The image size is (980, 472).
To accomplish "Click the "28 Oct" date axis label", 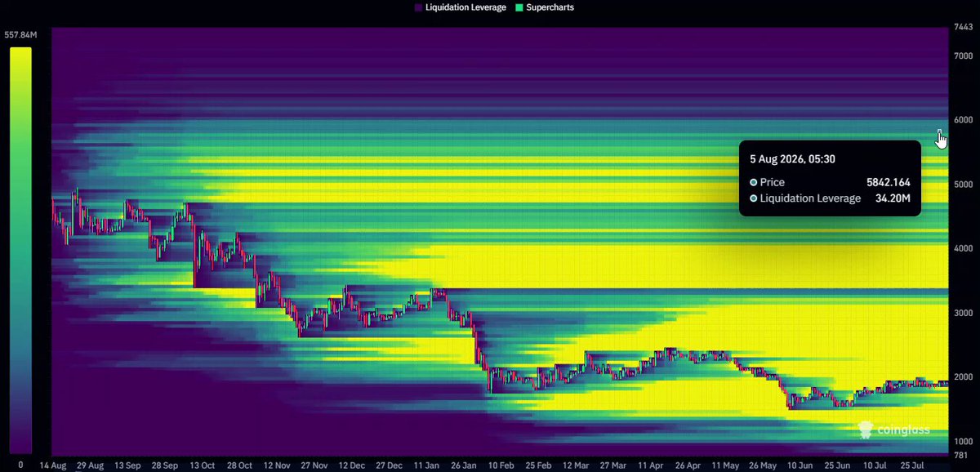I will pos(240,465).
